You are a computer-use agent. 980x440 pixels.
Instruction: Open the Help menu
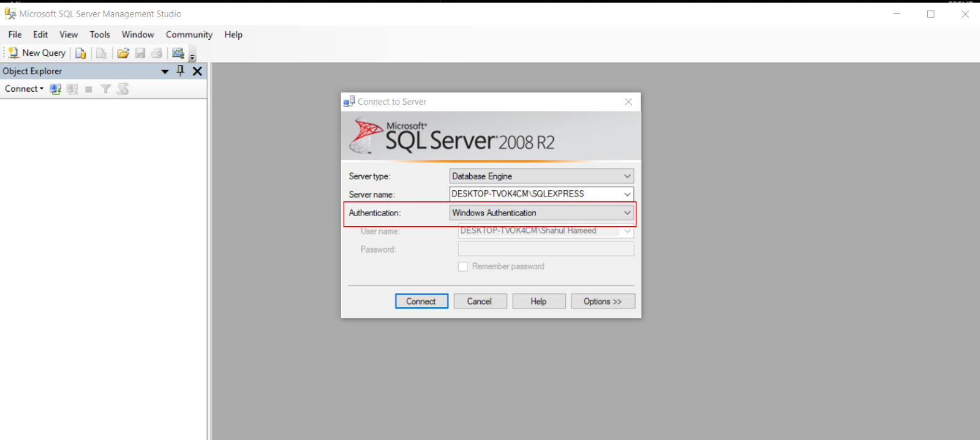[233, 34]
